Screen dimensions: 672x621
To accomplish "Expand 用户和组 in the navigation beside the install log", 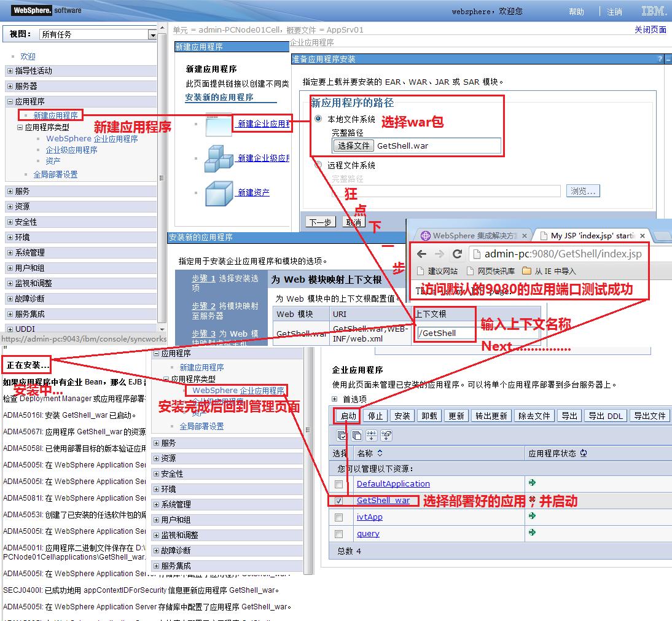I will [x=156, y=520].
